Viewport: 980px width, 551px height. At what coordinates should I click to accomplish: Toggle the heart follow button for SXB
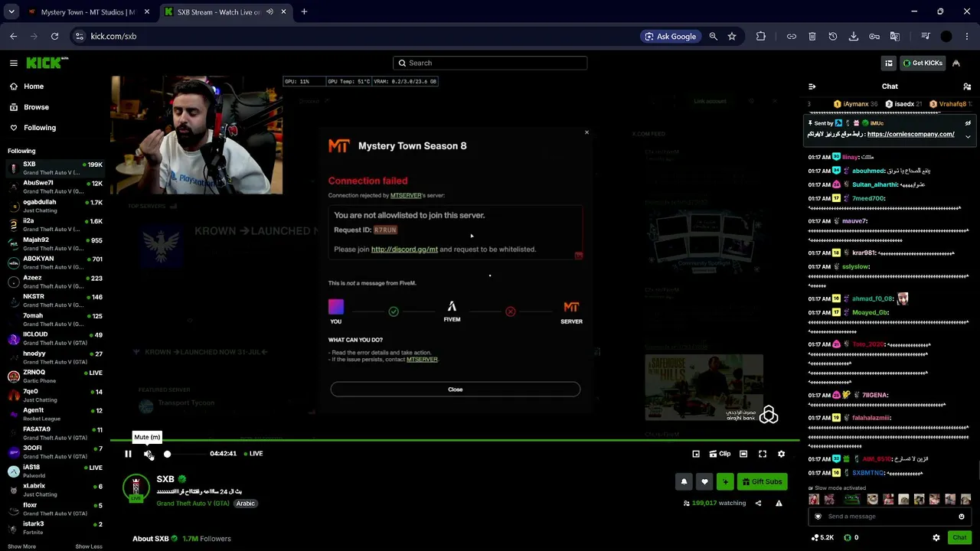[704, 481]
